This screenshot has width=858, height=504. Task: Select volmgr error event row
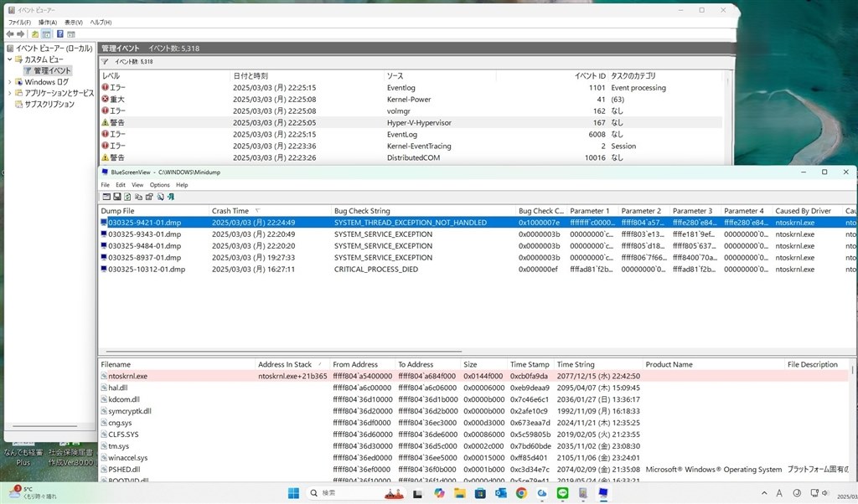tap(411, 111)
